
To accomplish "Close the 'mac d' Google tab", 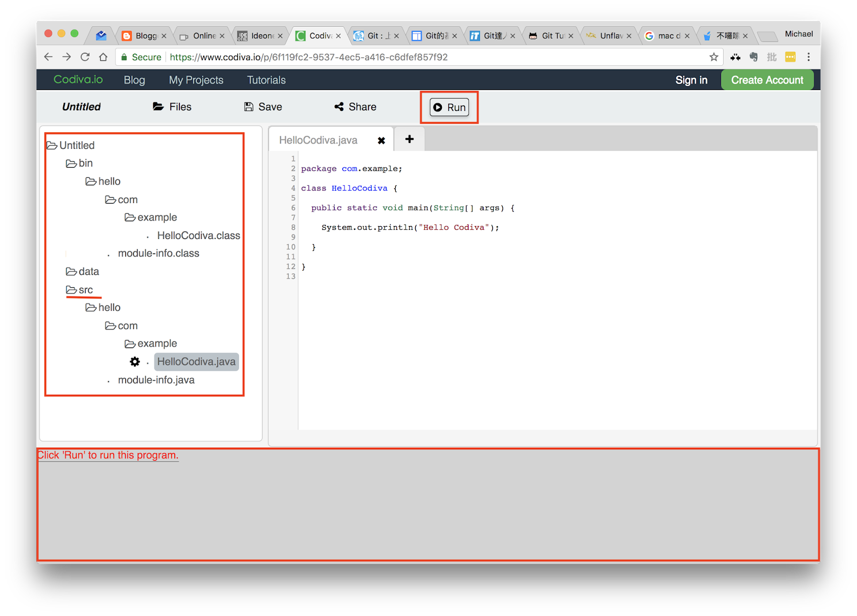I will pos(687,36).
